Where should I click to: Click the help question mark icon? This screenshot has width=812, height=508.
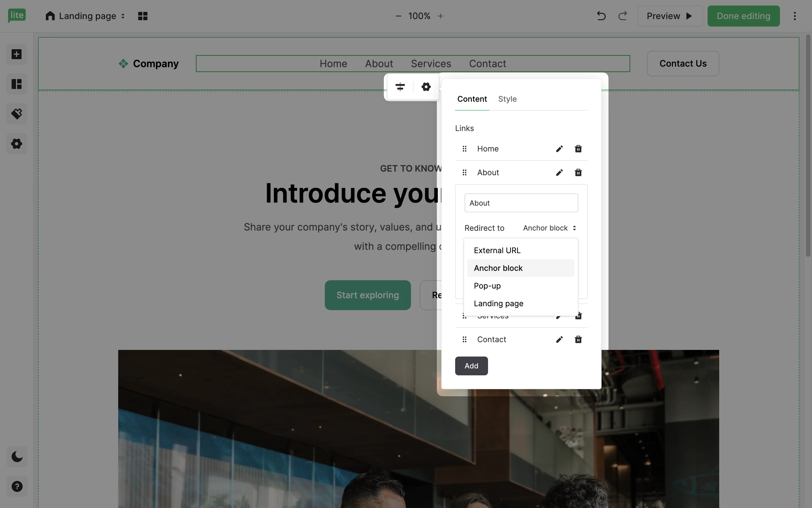tap(17, 486)
